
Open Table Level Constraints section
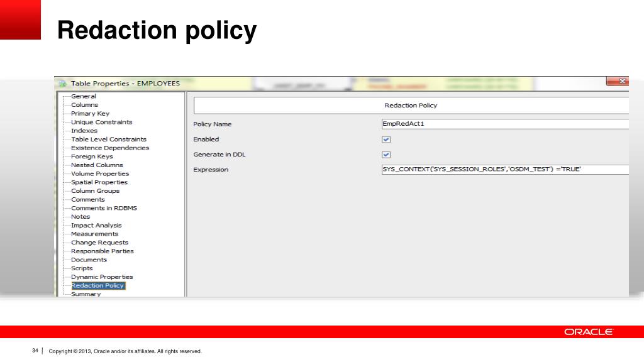click(x=108, y=139)
